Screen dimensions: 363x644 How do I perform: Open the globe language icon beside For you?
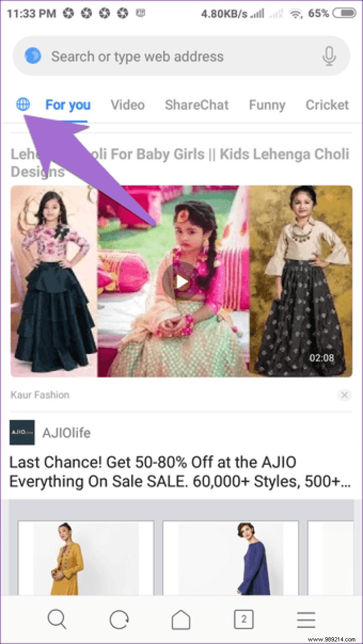tap(23, 105)
